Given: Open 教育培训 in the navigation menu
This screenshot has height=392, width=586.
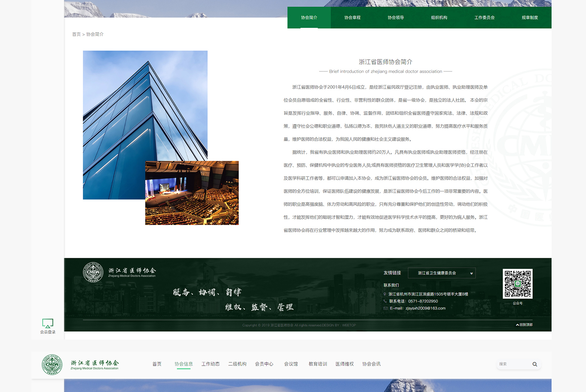Looking at the screenshot, I should [318, 364].
